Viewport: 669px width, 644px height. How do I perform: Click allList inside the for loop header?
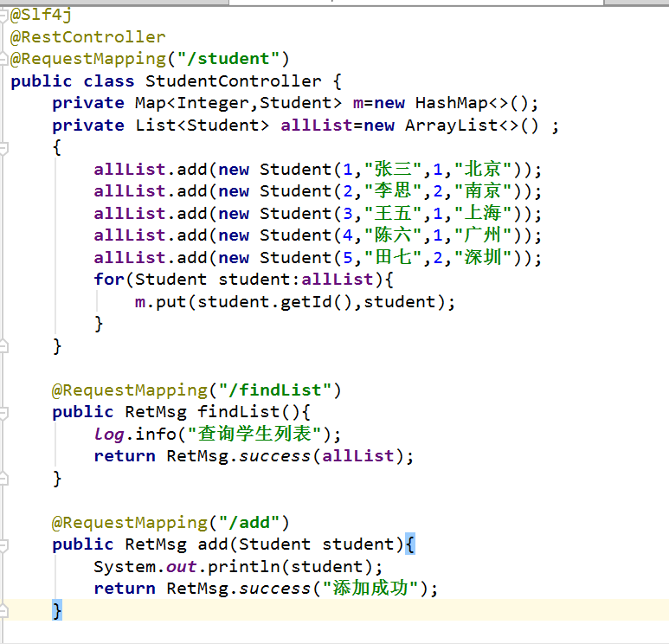pos(337,280)
